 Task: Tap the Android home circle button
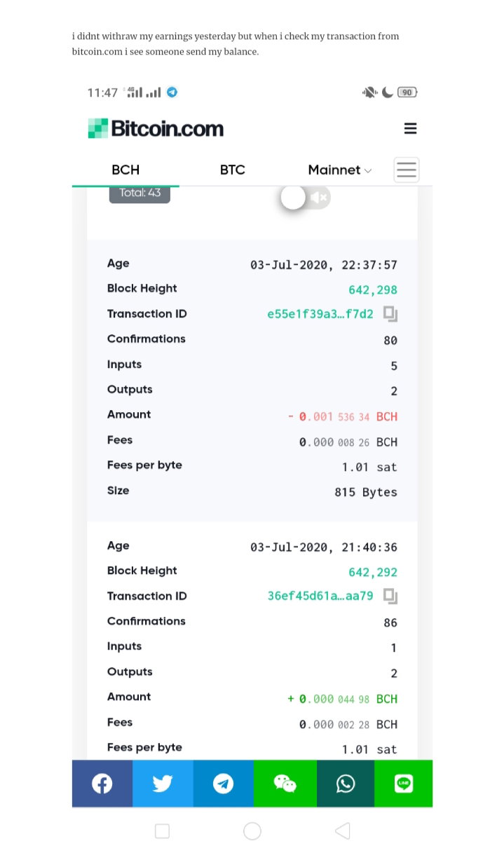pos(252,831)
